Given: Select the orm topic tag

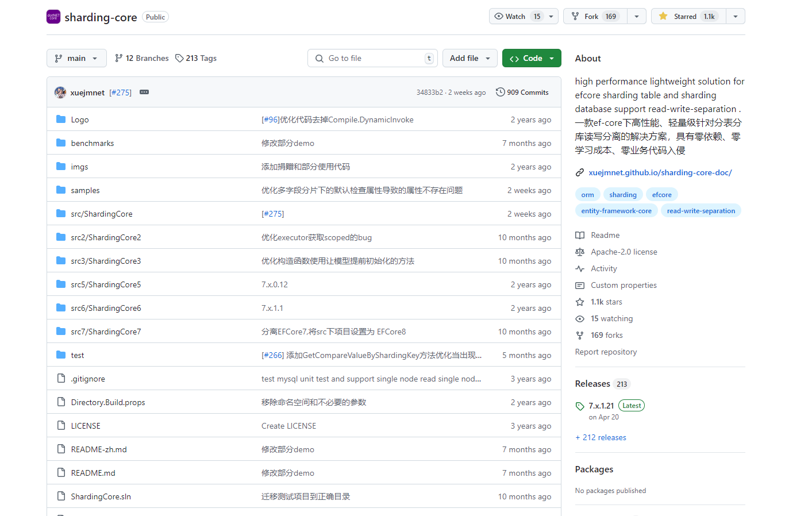Looking at the screenshot, I should pyautogui.click(x=588, y=195).
